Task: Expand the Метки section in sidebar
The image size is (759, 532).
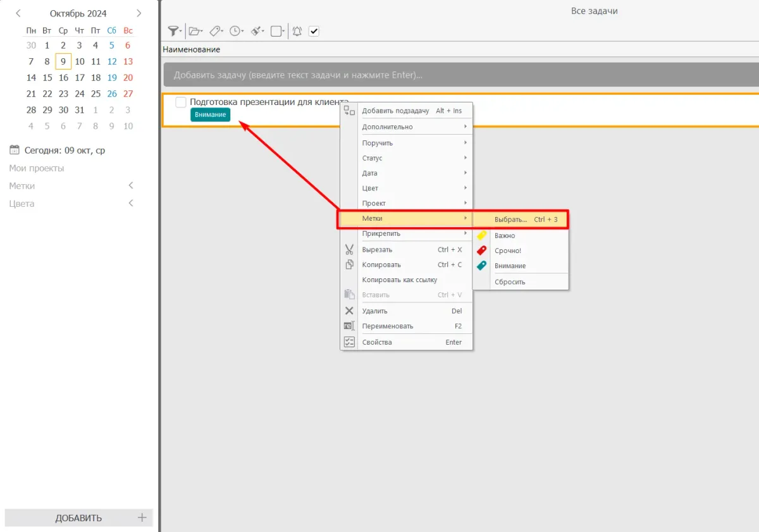Action: (131, 186)
